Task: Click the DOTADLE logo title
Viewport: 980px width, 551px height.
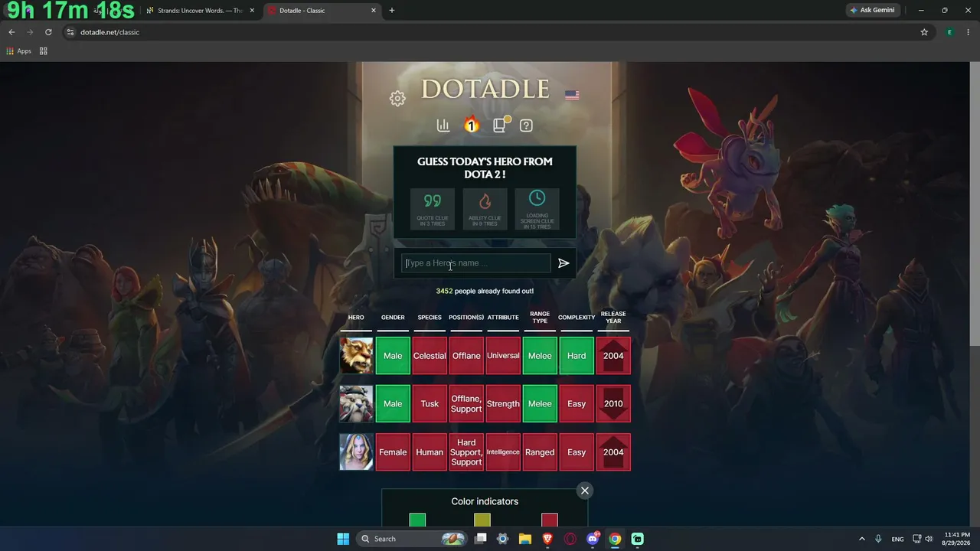Action: pyautogui.click(x=485, y=89)
